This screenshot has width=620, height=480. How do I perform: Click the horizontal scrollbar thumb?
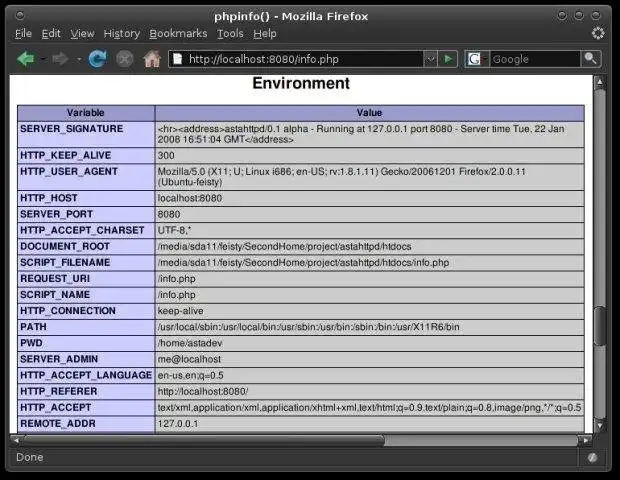(204, 440)
